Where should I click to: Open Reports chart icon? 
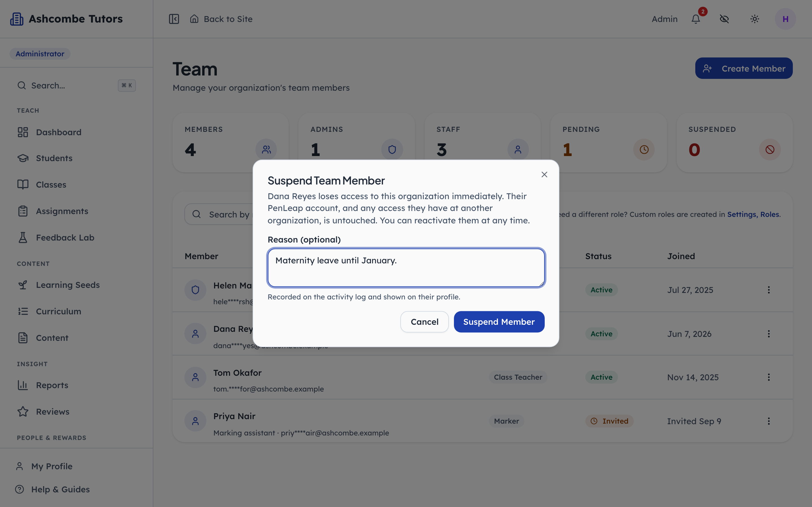(x=23, y=385)
